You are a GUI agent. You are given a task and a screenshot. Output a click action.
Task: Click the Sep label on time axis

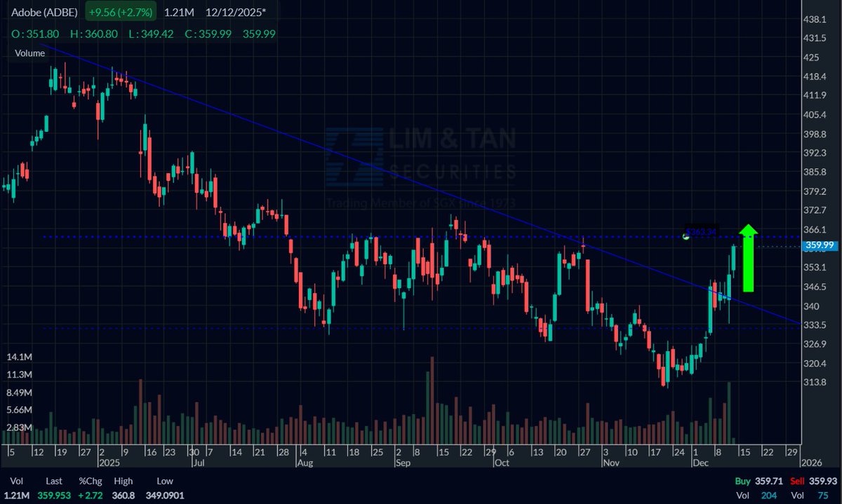click(x=402, y=463)
